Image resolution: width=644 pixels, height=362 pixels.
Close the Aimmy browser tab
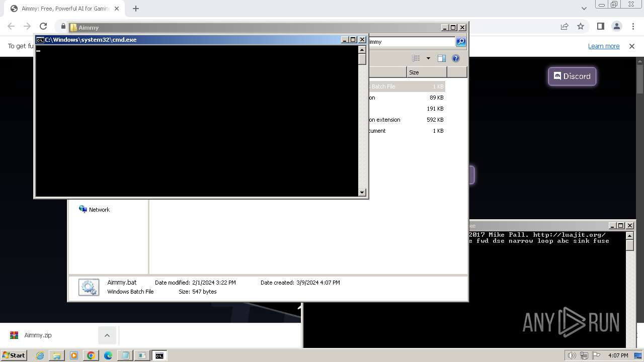point(117,9)
